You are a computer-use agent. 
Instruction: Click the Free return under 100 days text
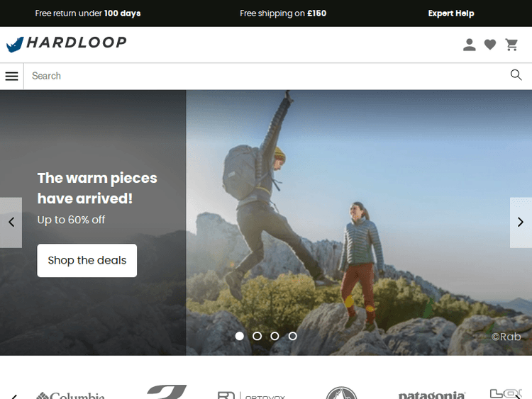pyautogui.click(x=88, y=13)
